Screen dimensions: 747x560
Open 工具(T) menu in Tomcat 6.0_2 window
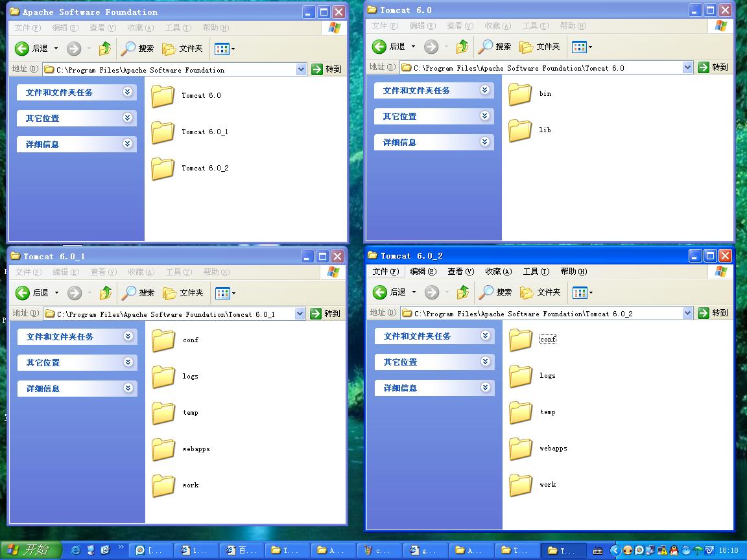click(536, 272)
